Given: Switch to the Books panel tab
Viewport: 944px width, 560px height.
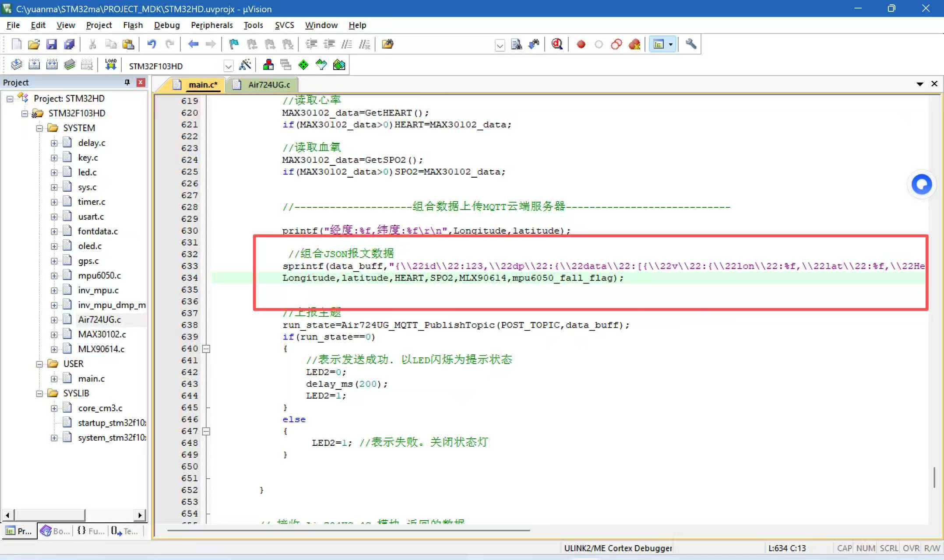Looking at the screenshot, I should click(x=55, y=531).
